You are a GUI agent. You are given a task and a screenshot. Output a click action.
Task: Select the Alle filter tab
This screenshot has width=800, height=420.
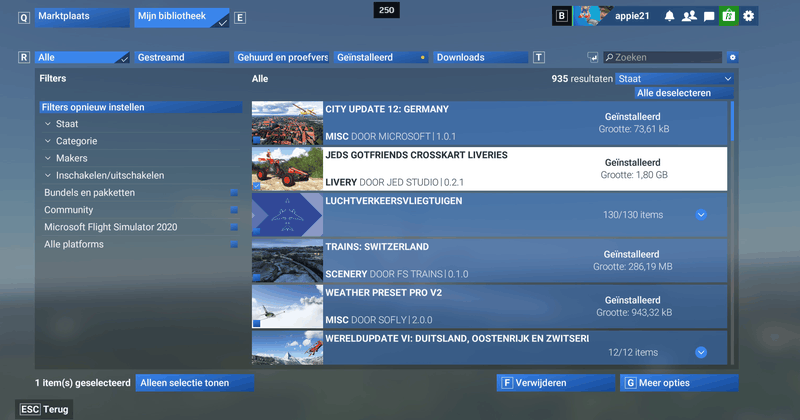tap(82, 57)
